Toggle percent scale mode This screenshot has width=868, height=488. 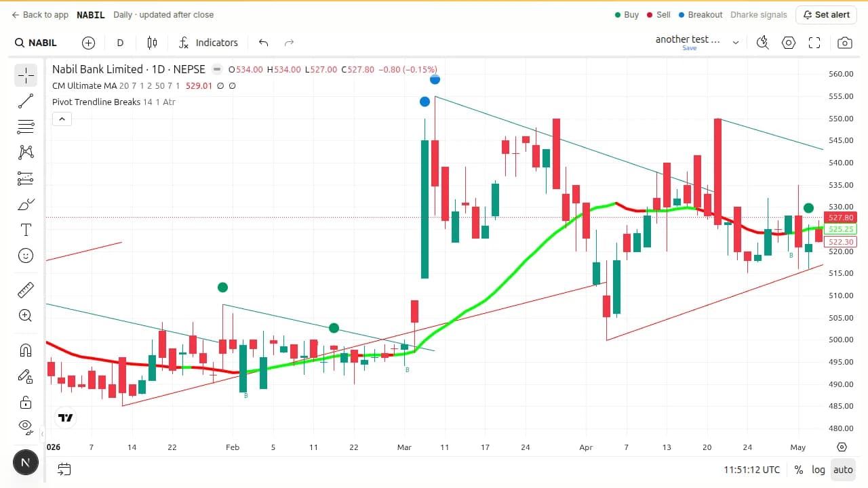click(799, 470)
